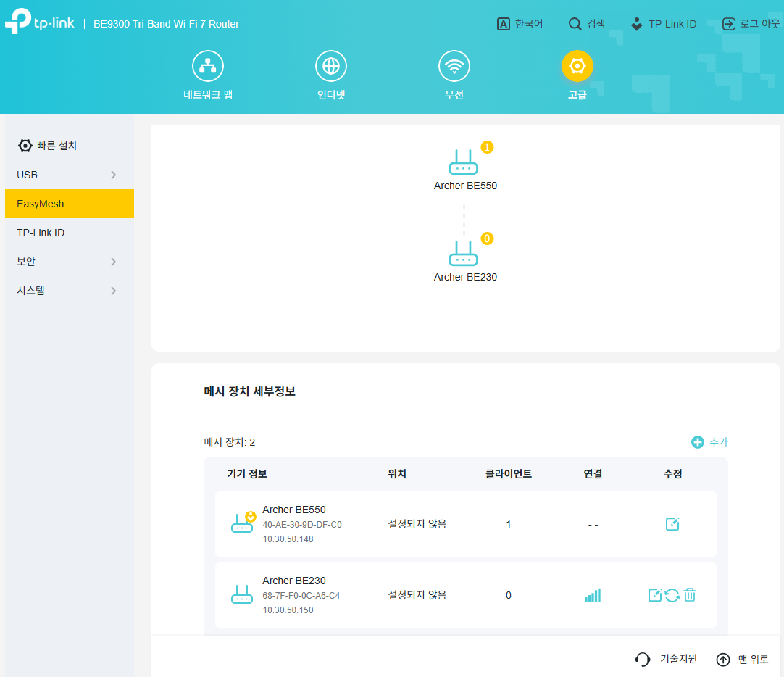Screen dimensions: 784x677
Task: Click the 맨 위로 back to top link
Action: click(753, 660)
